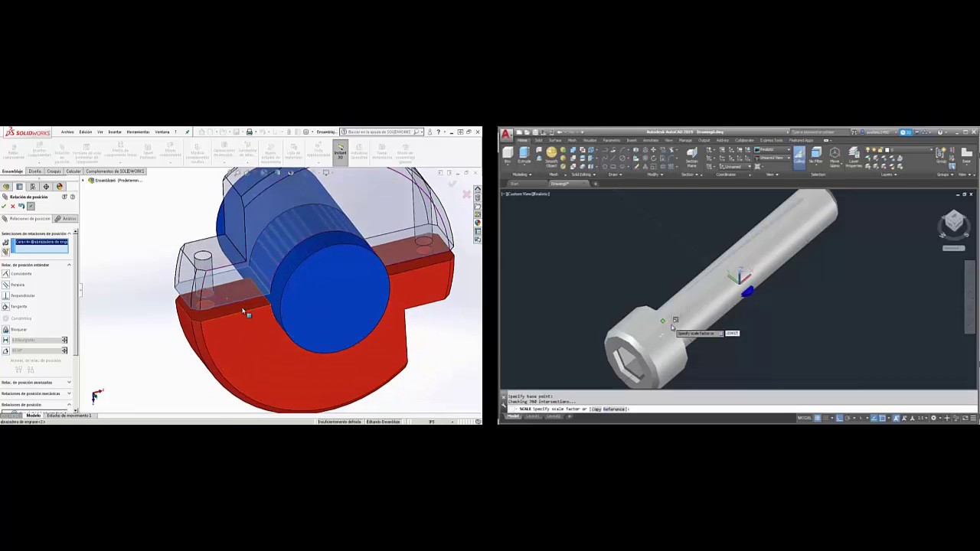Open the Herramientas menu in SolidWorks
The image size is (980, 551).
138,132
